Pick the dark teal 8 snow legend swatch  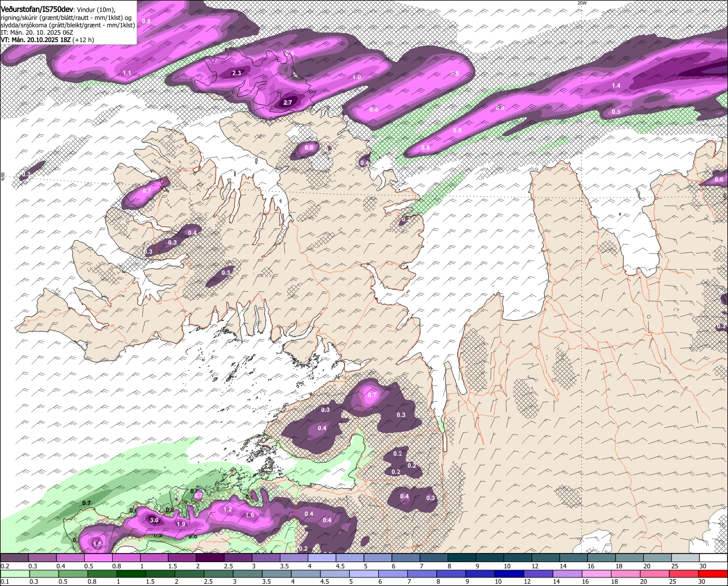(462, 558)
